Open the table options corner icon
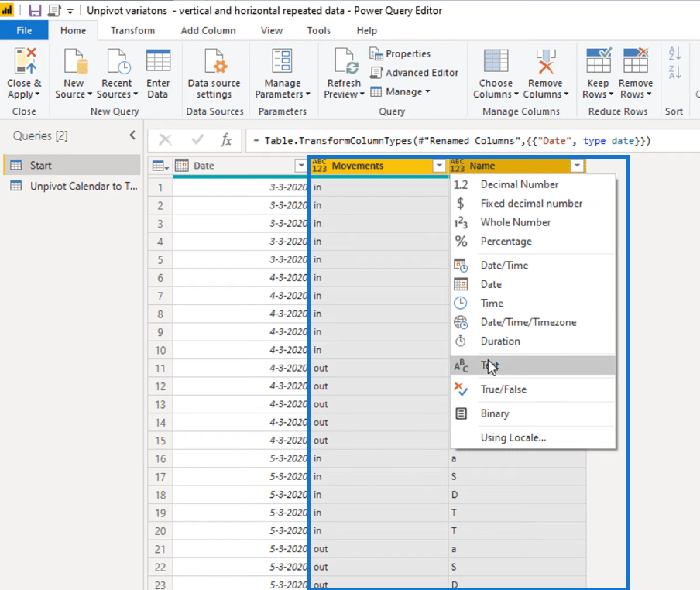700x590 pixels. tap(160, 166)
